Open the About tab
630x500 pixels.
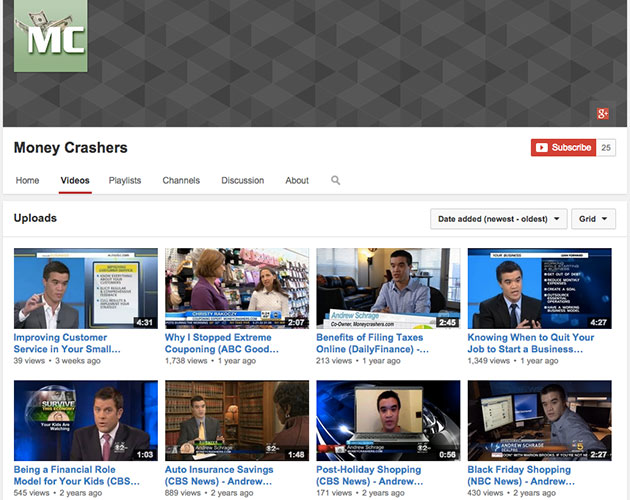(x=297, y=180)
